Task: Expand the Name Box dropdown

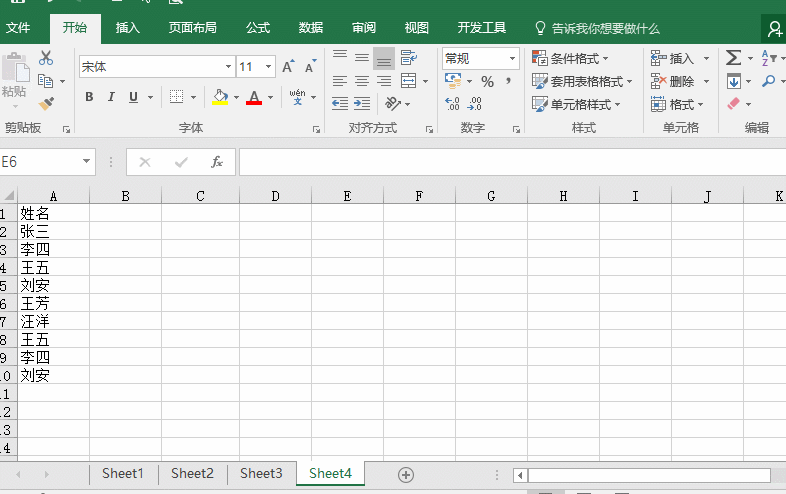Action: pos(86,161)
